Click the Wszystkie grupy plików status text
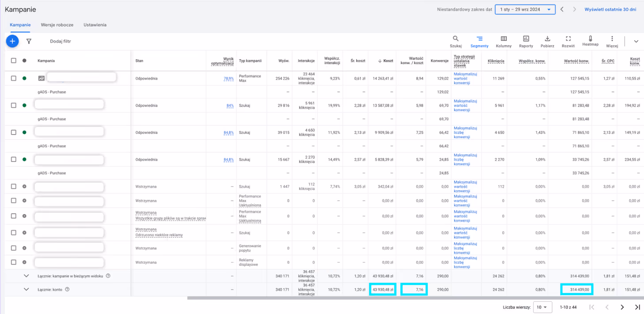This screenshot has height=314, width=644. click(x=170, y=218)
